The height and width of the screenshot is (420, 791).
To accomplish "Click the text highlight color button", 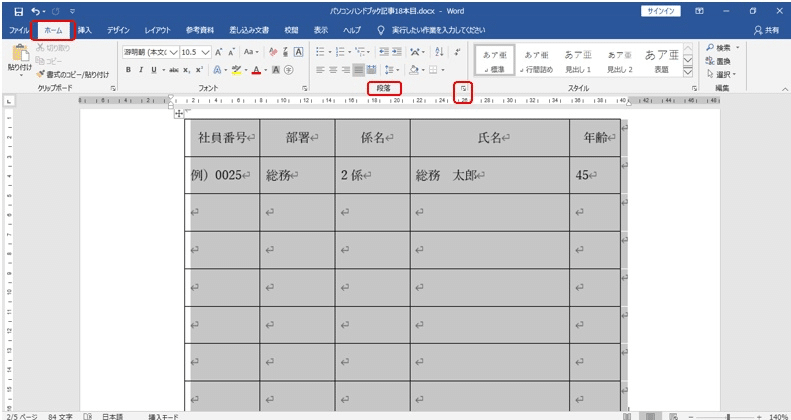I will [237, 70].
